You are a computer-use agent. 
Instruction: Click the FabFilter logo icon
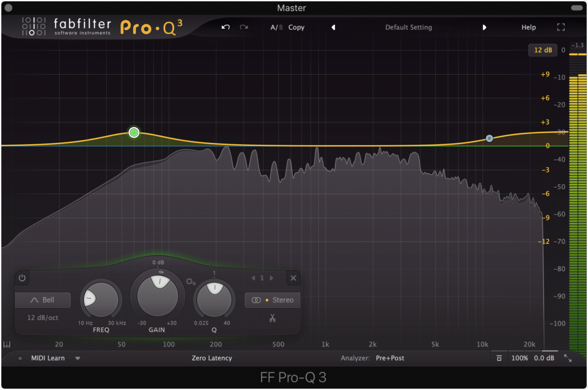34,26
